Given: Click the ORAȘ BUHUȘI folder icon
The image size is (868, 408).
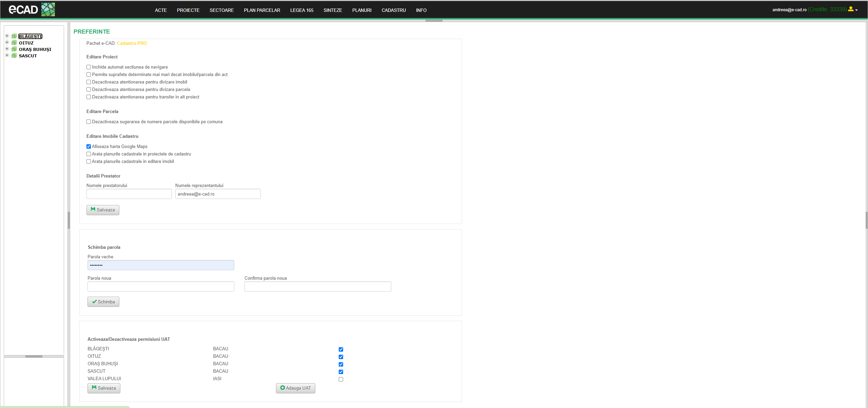Looking at the screenshot, I should click(x=14, y=49).
